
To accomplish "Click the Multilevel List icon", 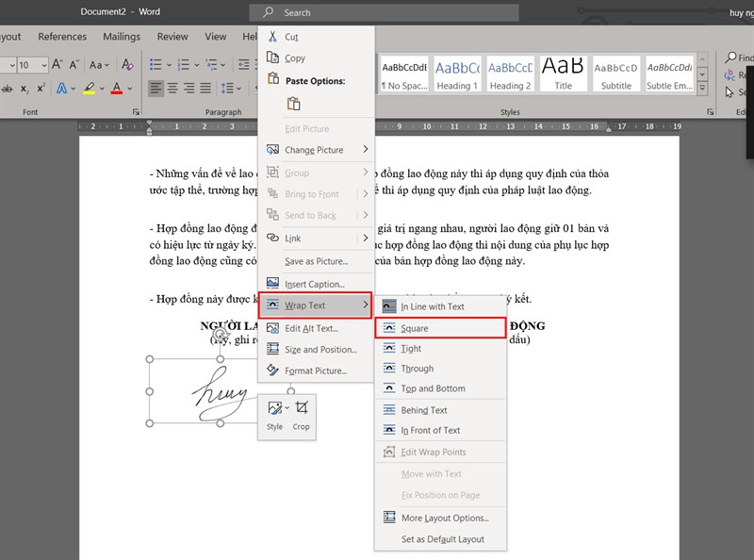I will (211, 64).
